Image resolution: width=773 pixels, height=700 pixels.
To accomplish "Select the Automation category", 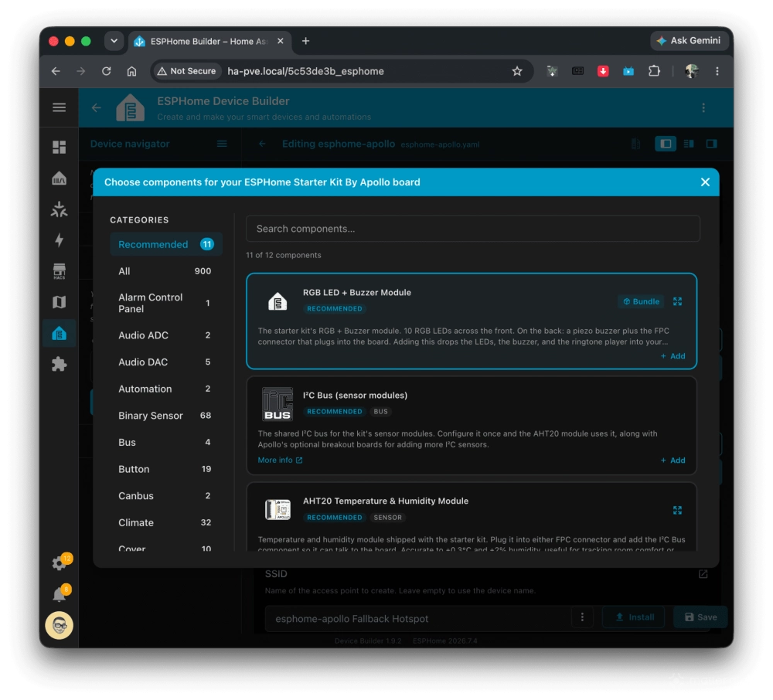I will (166, 389).
